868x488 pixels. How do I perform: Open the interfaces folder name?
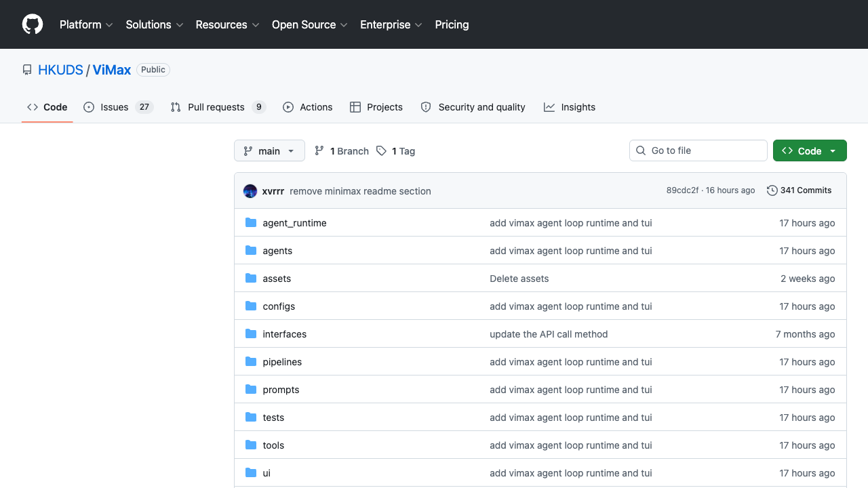pos(285,334)
